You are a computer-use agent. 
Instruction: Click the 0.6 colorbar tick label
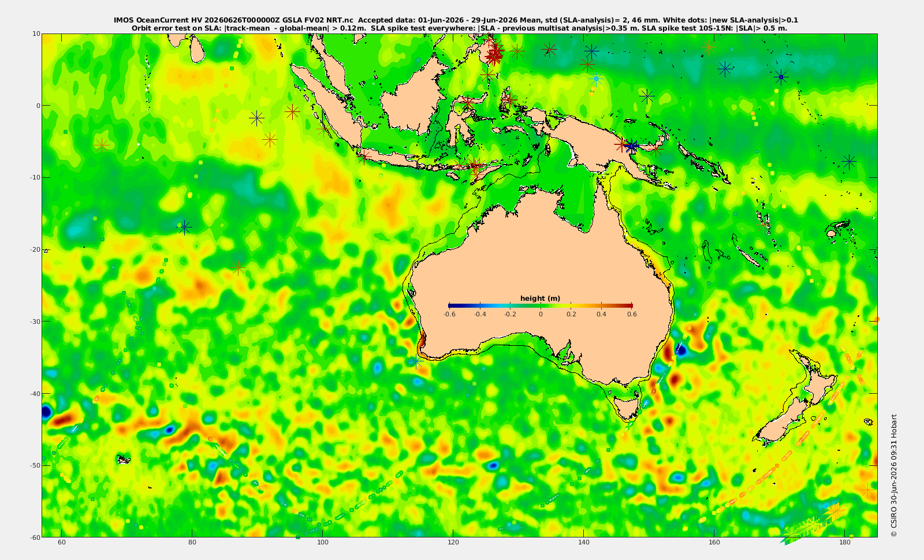(x=632, y=314)
